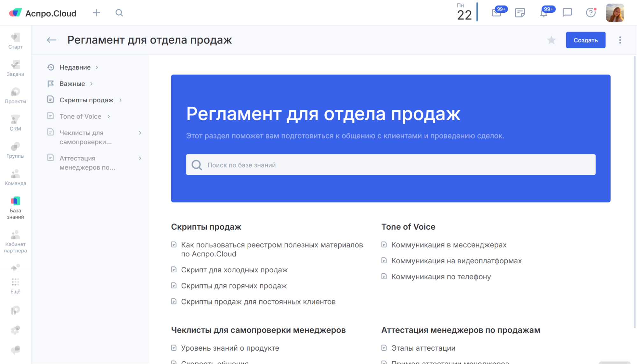The image size is (637, 364).
Task: Open the mail inbox icon
Action: pos(496,13)
